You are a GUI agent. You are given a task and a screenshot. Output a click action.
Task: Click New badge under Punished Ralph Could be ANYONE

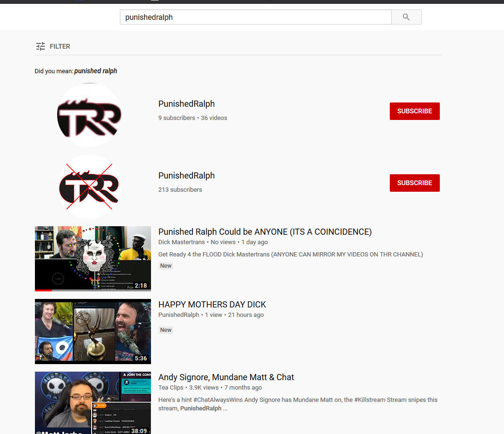(166, 266)
